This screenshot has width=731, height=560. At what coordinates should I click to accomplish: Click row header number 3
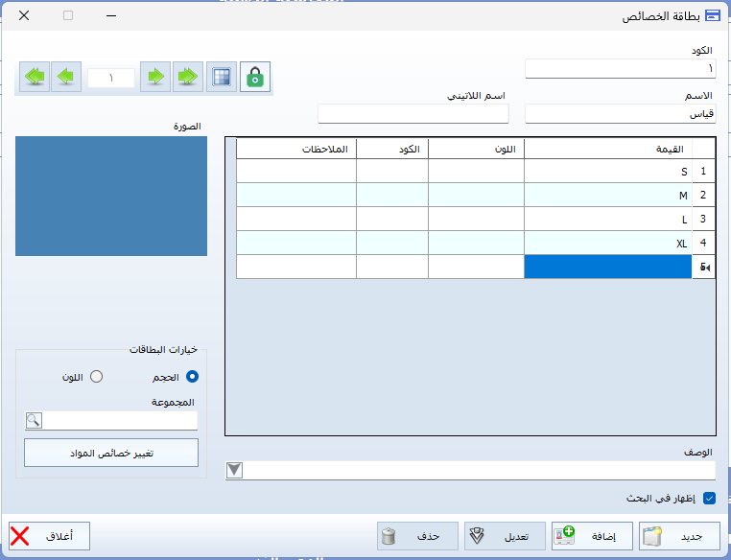(x=703, y=219)
